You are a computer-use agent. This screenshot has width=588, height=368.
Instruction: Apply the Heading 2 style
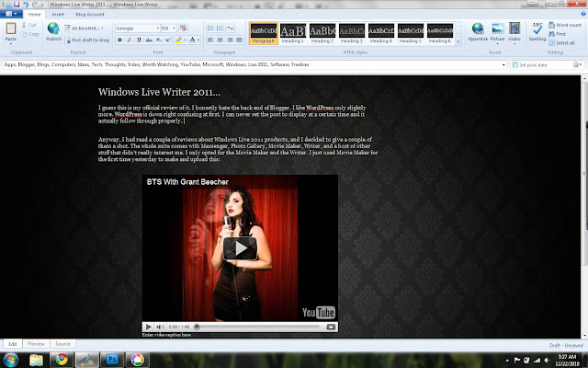click(322, 33)
